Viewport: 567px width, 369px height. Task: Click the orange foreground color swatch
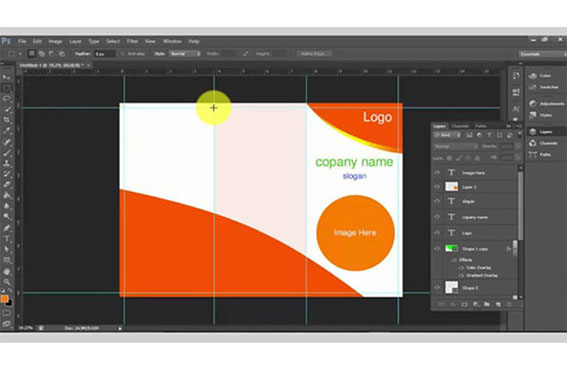[x=5, y=299]
